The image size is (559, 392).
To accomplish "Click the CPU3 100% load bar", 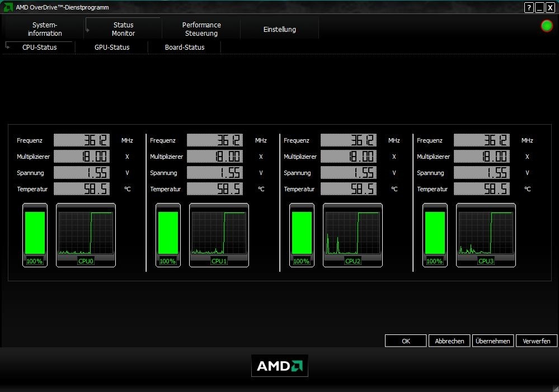I will 435,234.
